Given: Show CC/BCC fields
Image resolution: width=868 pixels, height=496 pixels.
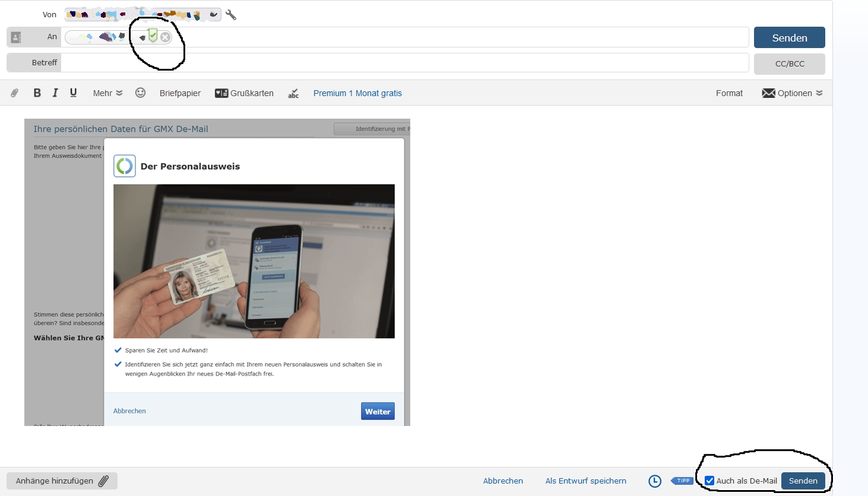Looking at the screenshot, I should (789, 63).
